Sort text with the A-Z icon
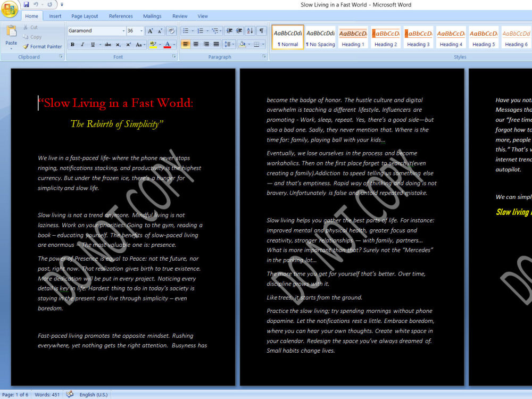 250,31
